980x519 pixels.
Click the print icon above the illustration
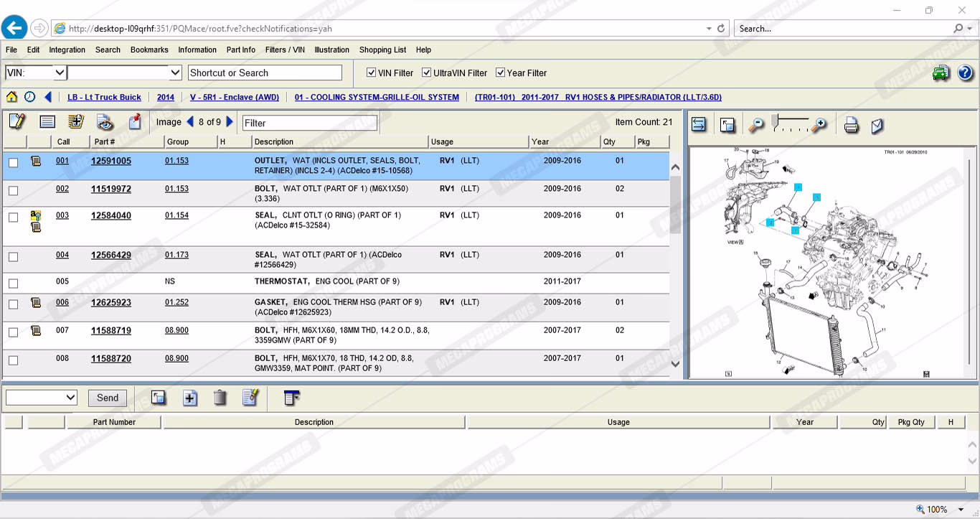(851, 125)
